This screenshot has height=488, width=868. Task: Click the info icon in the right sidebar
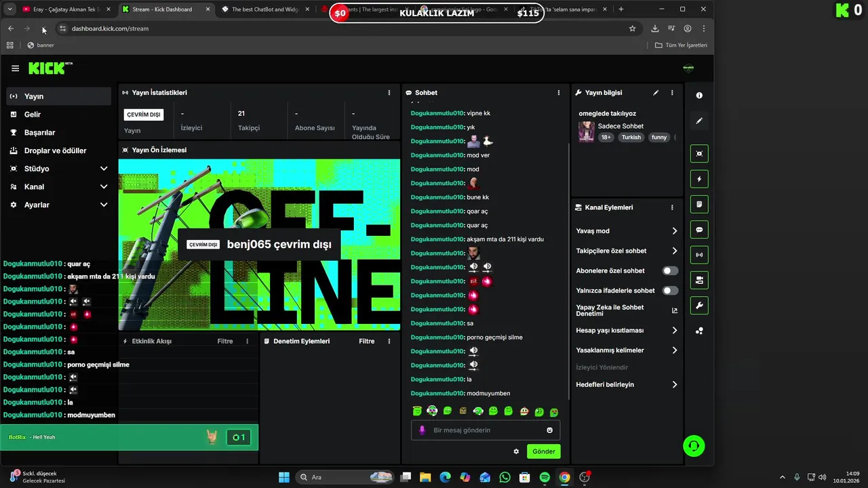pyautogui.click(x=699, y=96)
